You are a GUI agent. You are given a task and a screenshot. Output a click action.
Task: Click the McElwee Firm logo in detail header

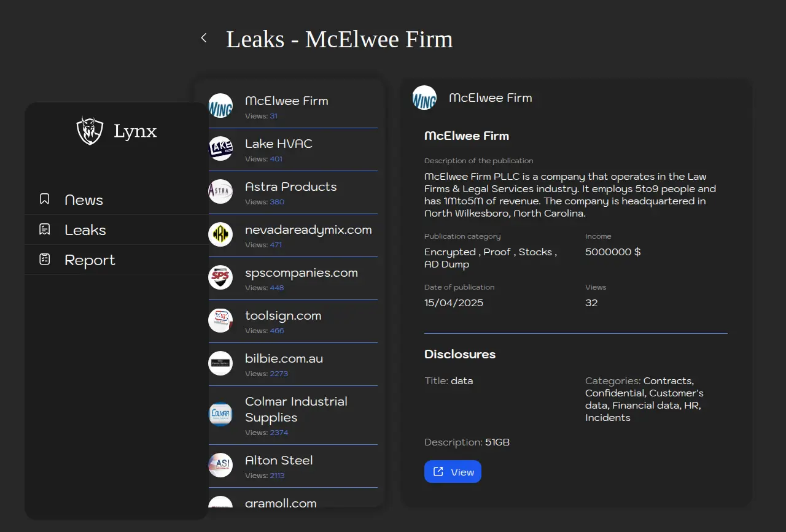pos(424,98)
